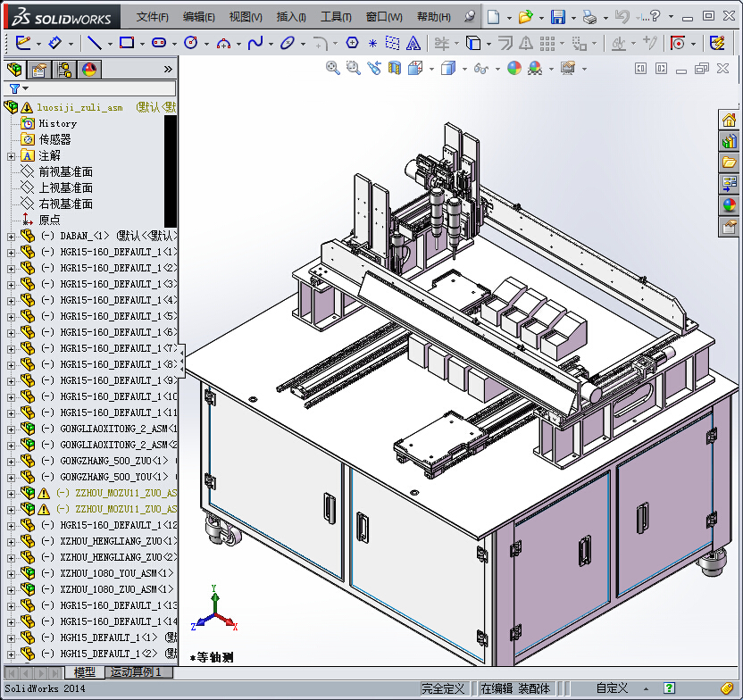
Task: Click the Apply Scene icon
Action: pos(535,68)
